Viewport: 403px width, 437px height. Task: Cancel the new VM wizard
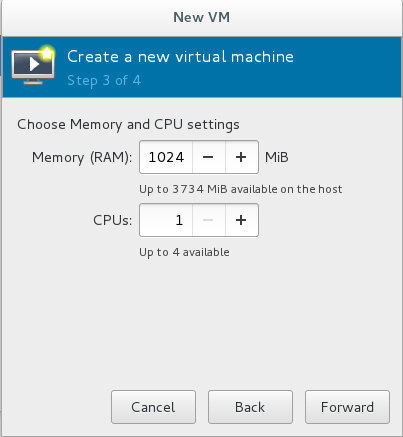[x=153, y=407]
